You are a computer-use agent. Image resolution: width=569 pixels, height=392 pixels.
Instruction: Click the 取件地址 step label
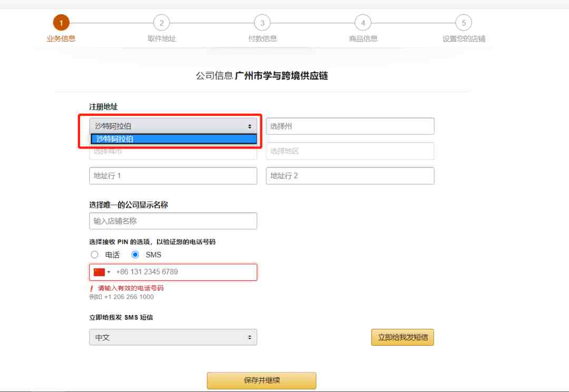tap(162, 38)
